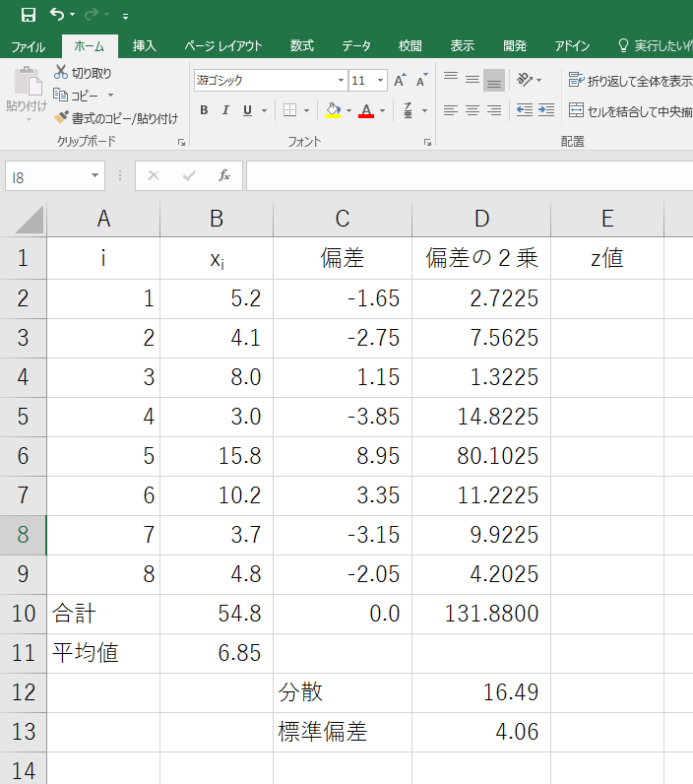Toggle top vertical align
The height and width of the screenshot is (784, 693).
[x=451, y=79]
